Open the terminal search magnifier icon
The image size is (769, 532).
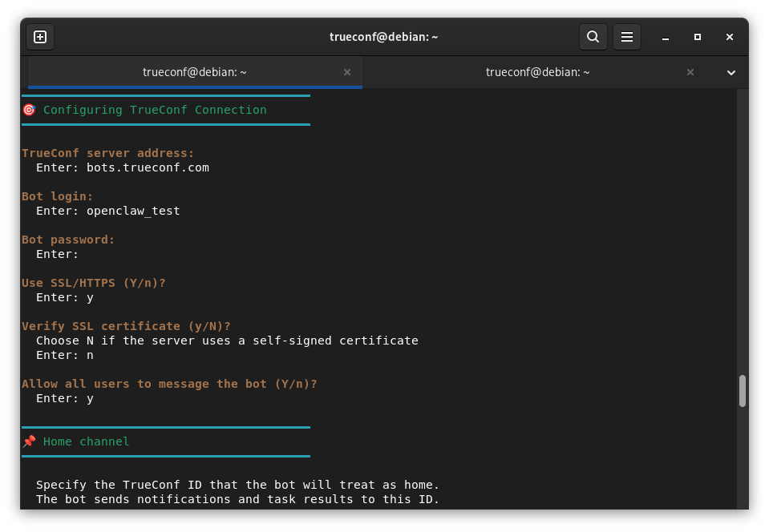[593, 37]
